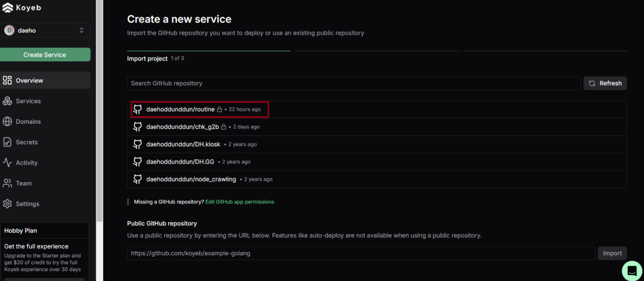Open Activity in the sidebar
The image size is (644, 281).
(x=45, y=163)
